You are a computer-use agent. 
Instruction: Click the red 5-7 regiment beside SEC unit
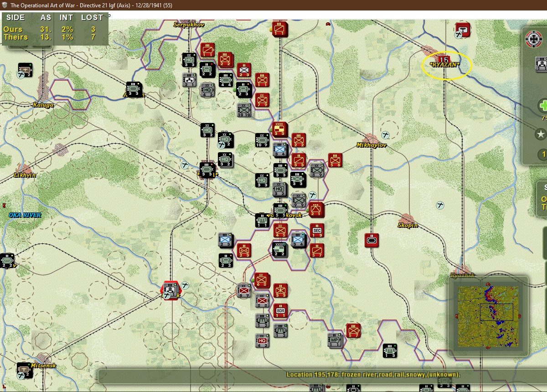pyautogui.click(x=317, y=250)
